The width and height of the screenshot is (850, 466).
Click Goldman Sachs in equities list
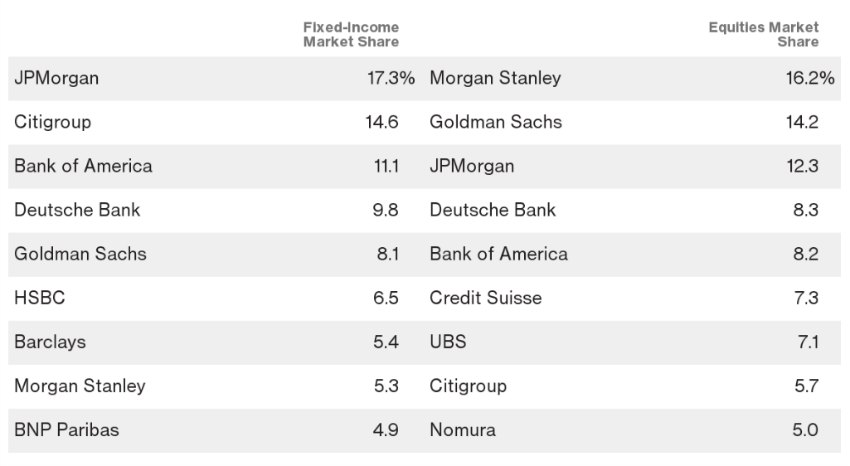click(496, 122)
